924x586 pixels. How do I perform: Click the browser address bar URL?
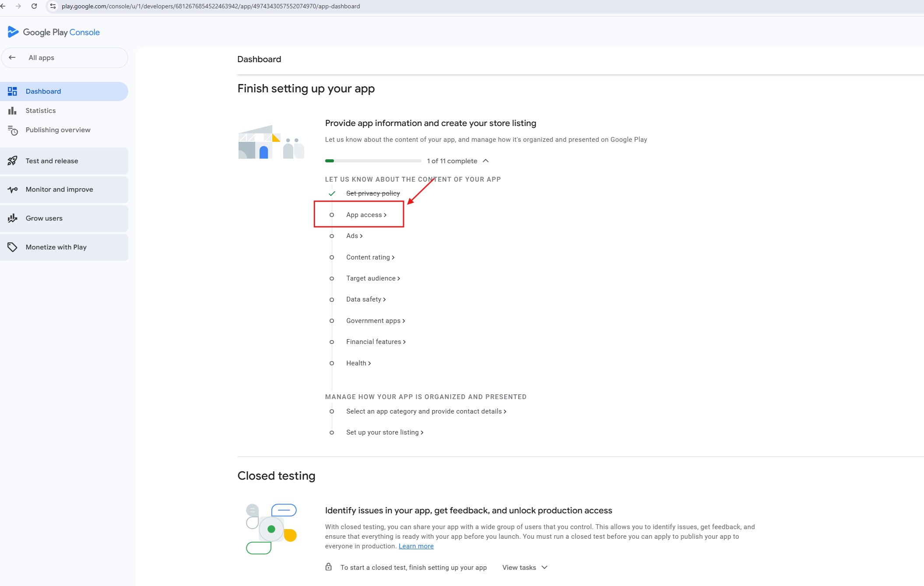(x=211, y=6)
